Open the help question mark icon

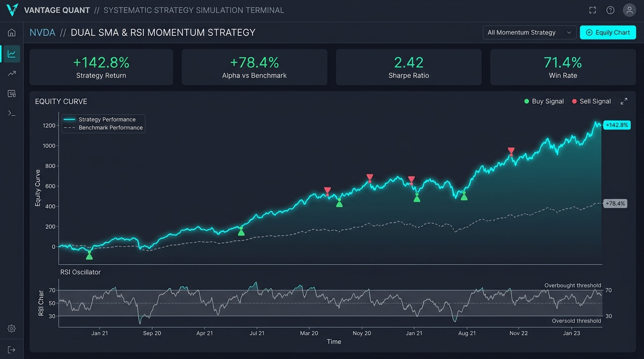(610, 10)
